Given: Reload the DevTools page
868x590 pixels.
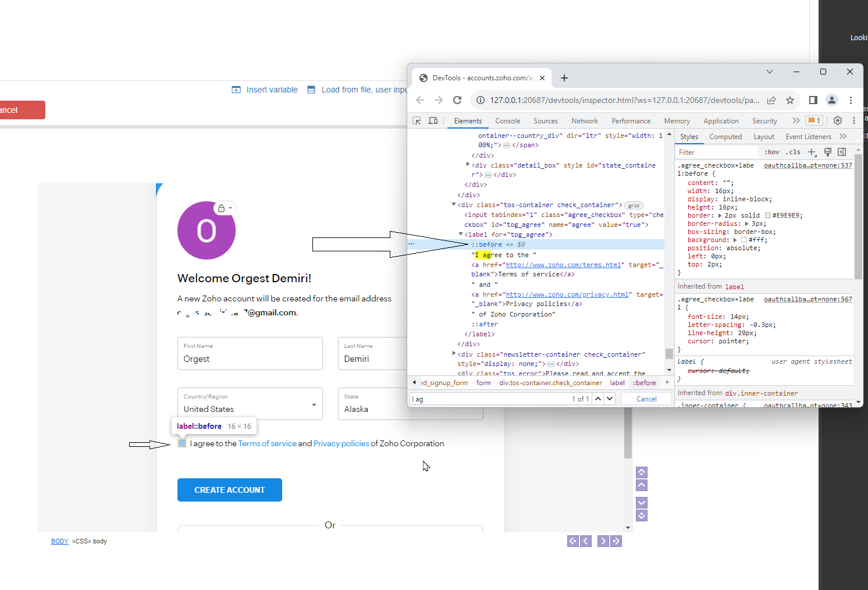Looking at the screenshot, I should [457, 100].
